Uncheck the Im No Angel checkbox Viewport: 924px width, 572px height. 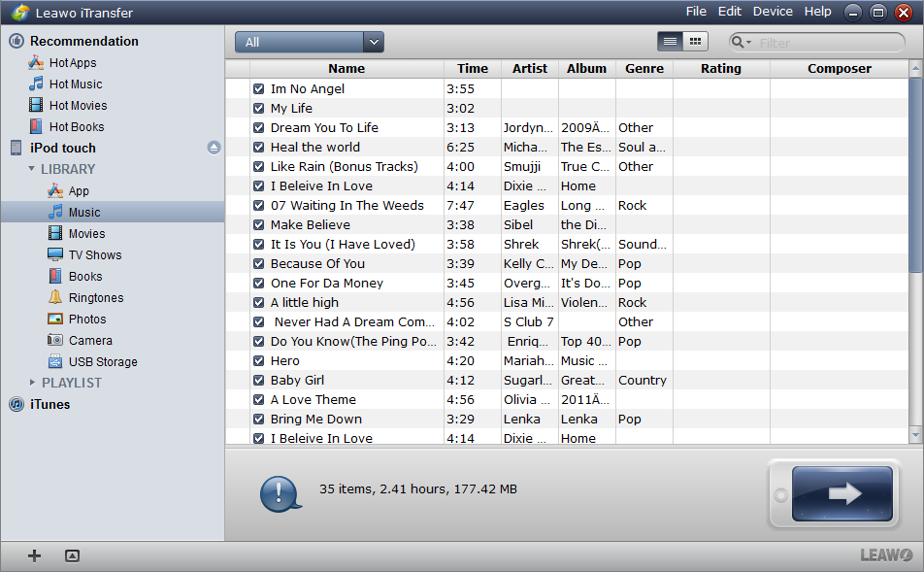point(259,88)
